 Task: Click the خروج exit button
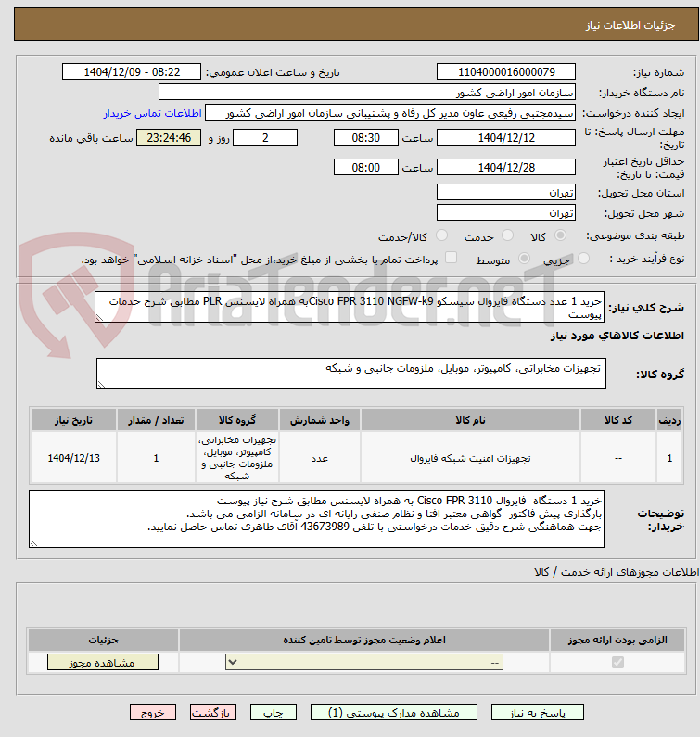[x=153, y=713]
